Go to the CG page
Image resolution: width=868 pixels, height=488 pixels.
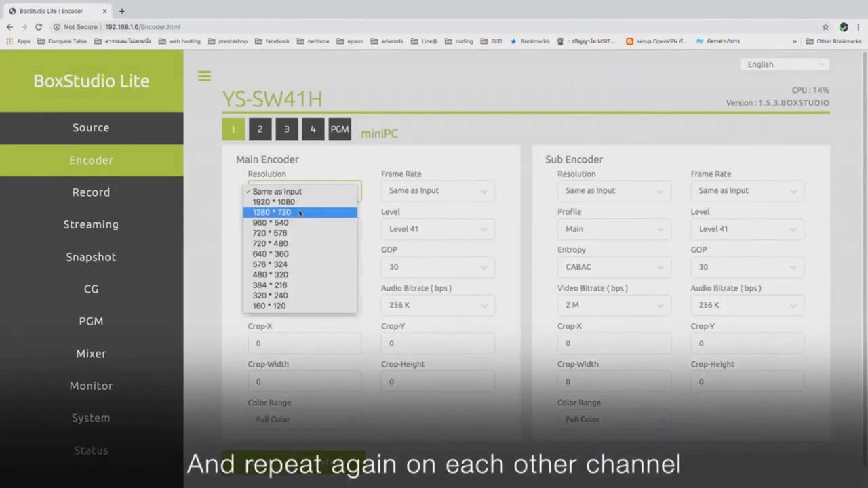point(91,289)
